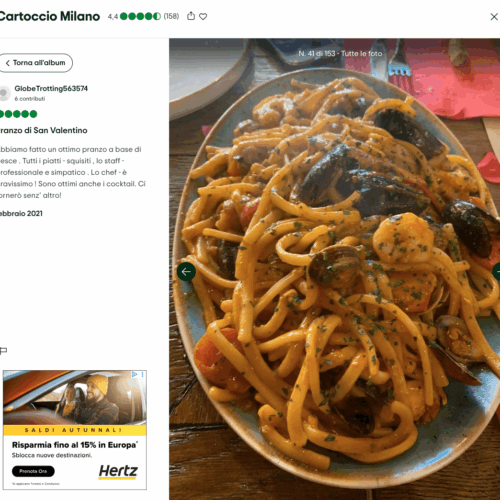500x500 pixels.
Task: Click the Prenota Ora button
Action: click(x=33, y=471)
